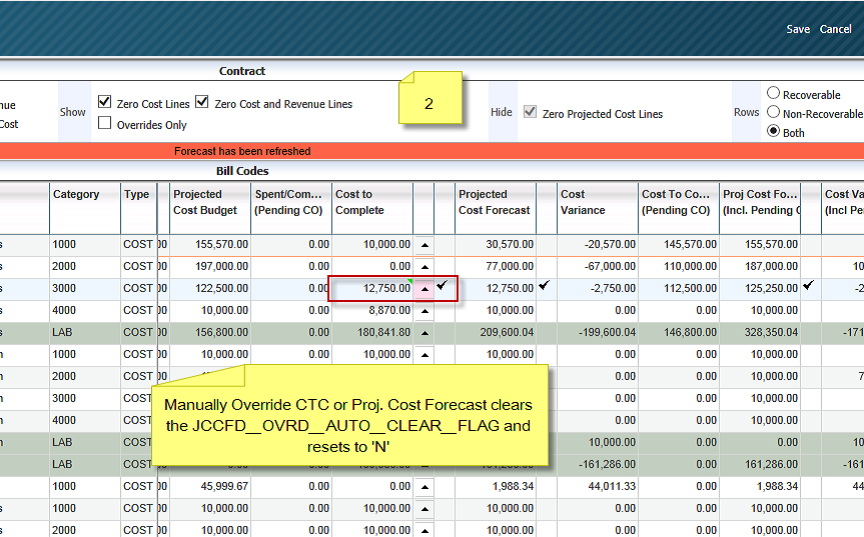Click up-arrow icon next to 10,000.00 in 155,570.00 row
Viewport: 864px width, 537px height.
(424, 245)
